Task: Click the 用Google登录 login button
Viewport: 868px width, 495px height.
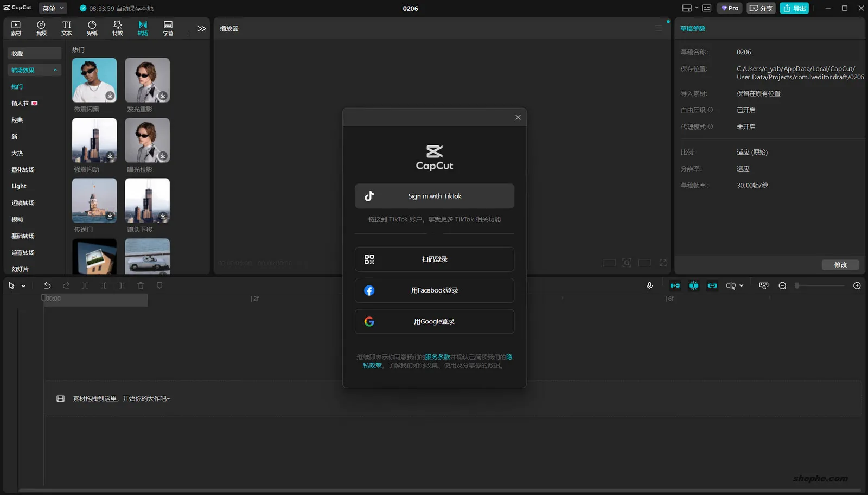Action: point(434,321)
